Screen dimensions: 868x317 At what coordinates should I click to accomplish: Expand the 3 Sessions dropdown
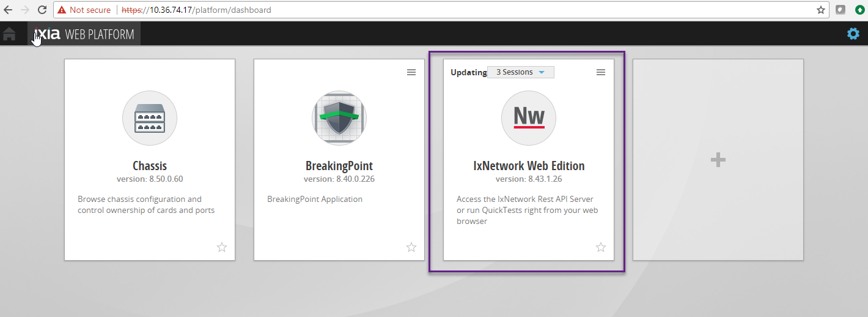(520, 72)
